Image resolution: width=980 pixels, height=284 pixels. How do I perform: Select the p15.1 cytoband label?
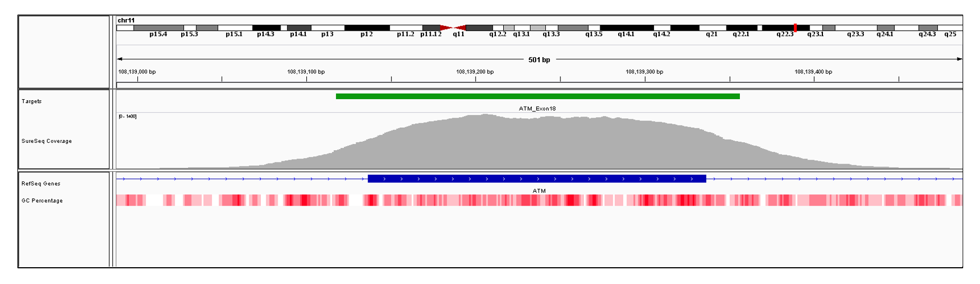pos(234,34)
